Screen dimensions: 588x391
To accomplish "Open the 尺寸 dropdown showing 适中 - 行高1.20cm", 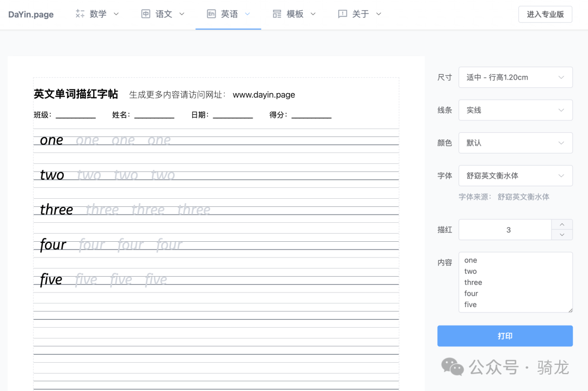I will click(515, 77).
